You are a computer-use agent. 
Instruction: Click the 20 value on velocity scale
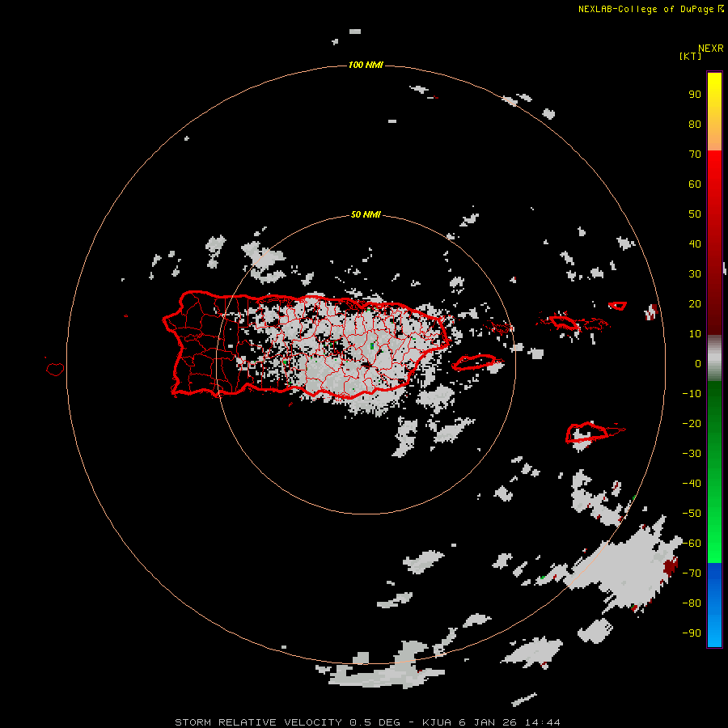click(695, 303)
